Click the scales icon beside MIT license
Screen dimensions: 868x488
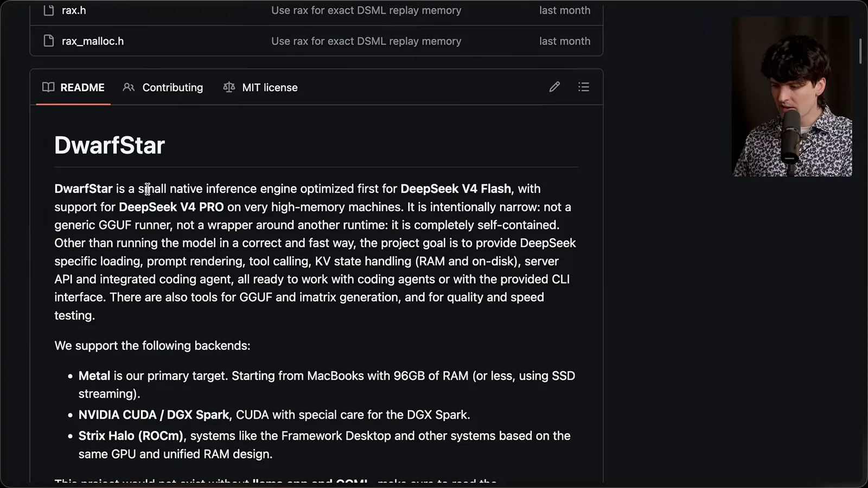[x=229, y=87]
